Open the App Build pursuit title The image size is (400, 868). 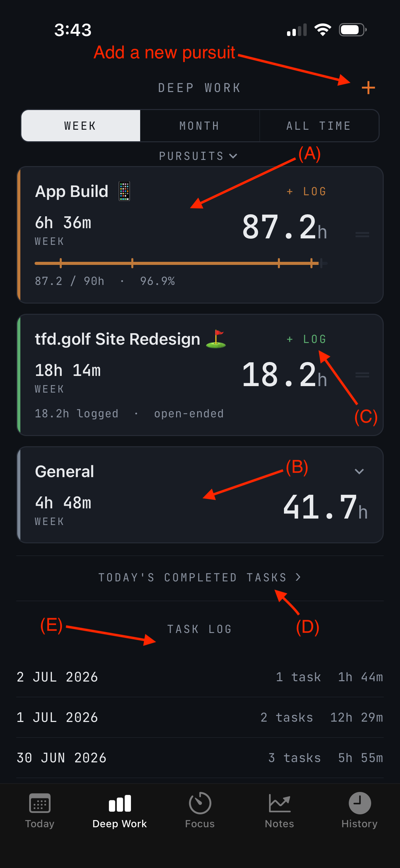tap(72, 192)
